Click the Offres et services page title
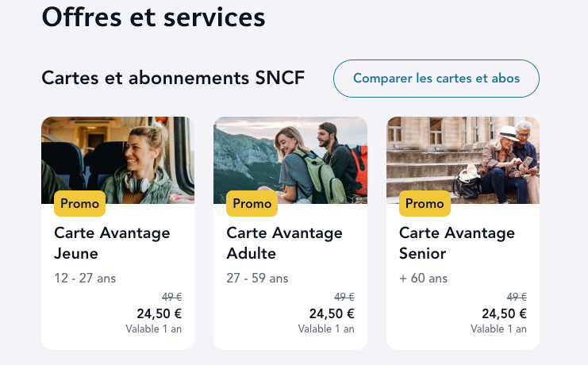Screen dimensions: 588x365 153,17
